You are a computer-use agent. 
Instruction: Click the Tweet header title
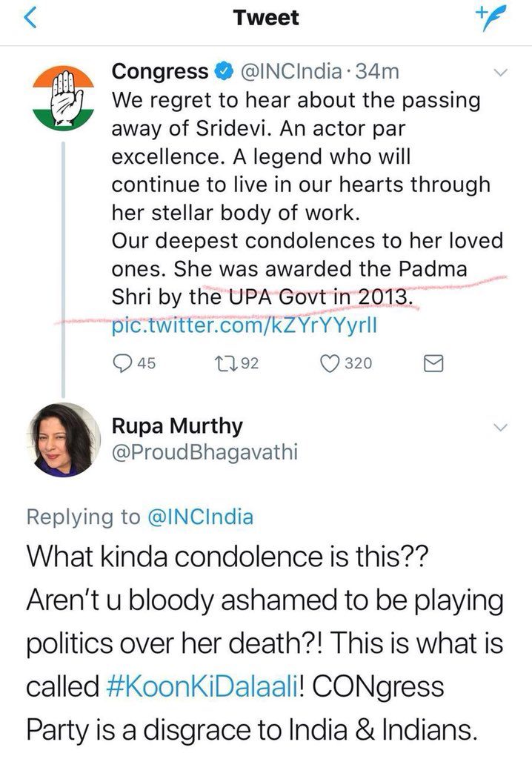266,18
